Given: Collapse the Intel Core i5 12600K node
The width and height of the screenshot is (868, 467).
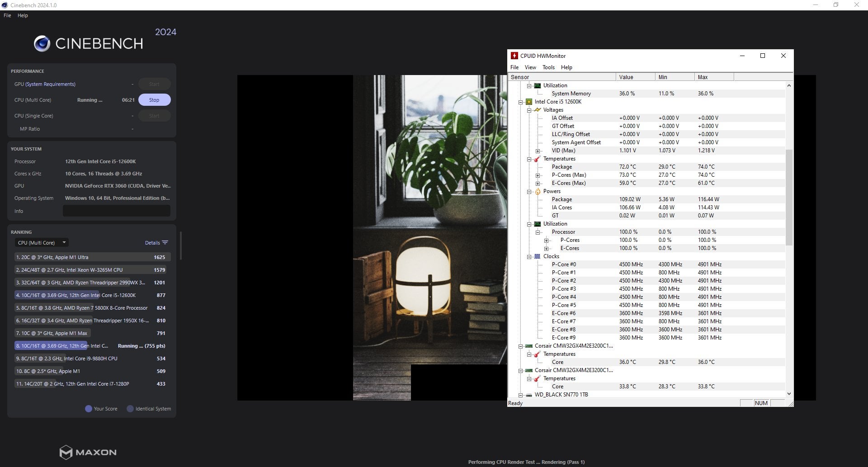Looking at the screenshot, I should 520,102.
